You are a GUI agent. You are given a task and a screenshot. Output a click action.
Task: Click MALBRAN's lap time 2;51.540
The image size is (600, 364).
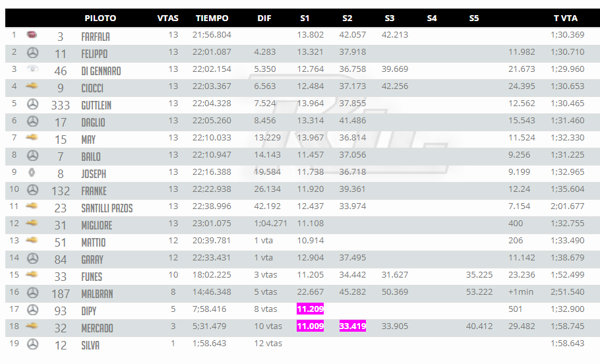tap(568, 292)
